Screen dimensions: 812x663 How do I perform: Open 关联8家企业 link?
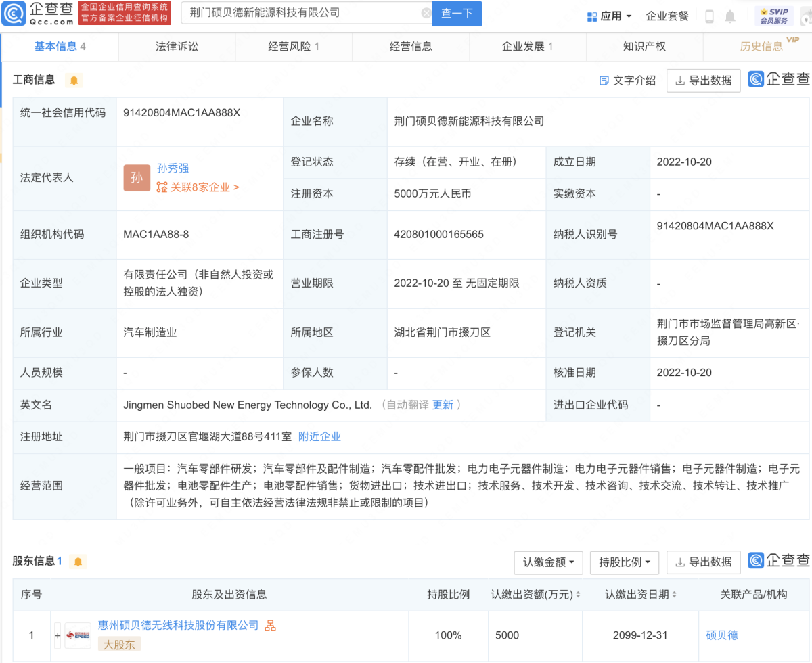(x=198, y=187)
